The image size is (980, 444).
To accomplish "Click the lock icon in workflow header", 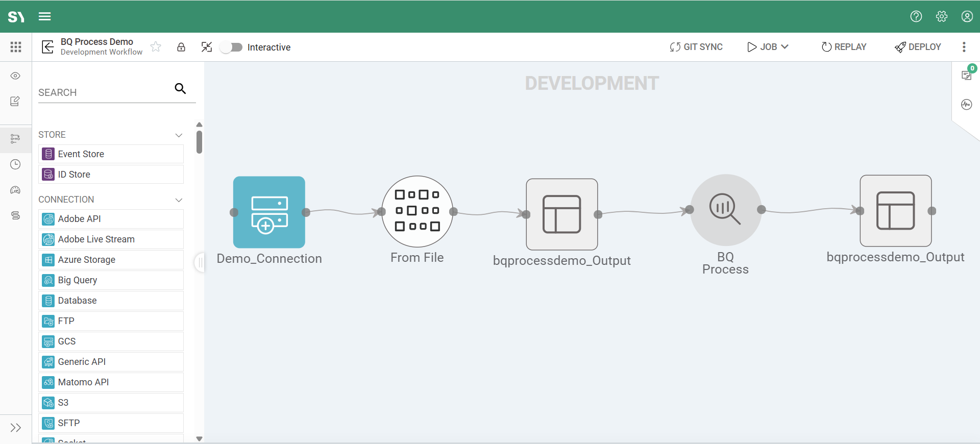I will [181, 47].
